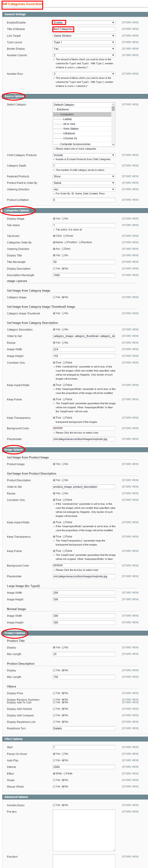Edit Large Image Width field containing 200

pos(84,593)
